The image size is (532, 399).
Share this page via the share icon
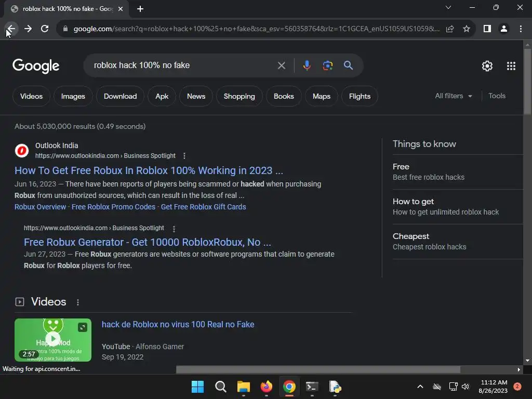450,29
